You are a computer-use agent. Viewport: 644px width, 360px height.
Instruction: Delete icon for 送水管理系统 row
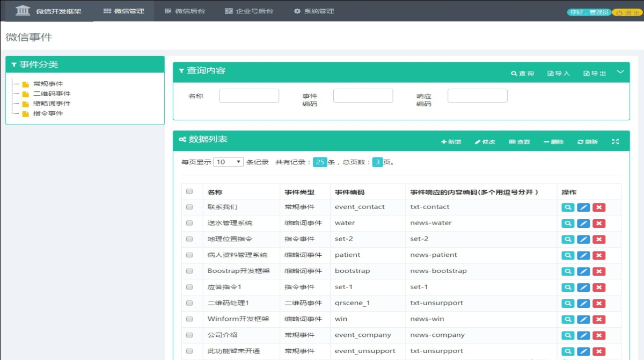[x=599, y=224]
